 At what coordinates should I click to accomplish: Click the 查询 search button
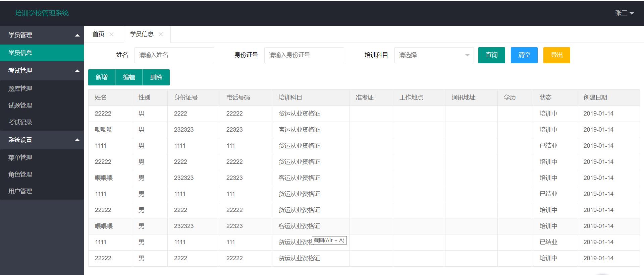tap(492, 55)
